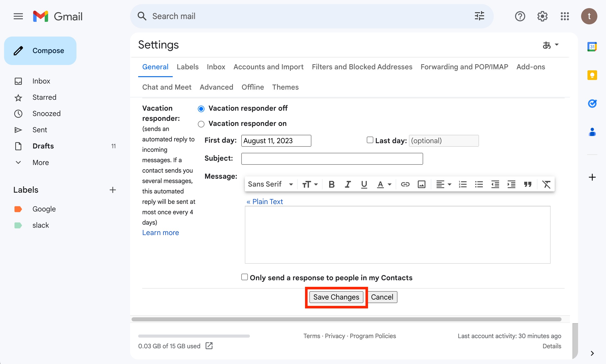Screen dimensions: 606x364
Task: Open Contacts side panel icon
Action: click(x=592, y=132)
